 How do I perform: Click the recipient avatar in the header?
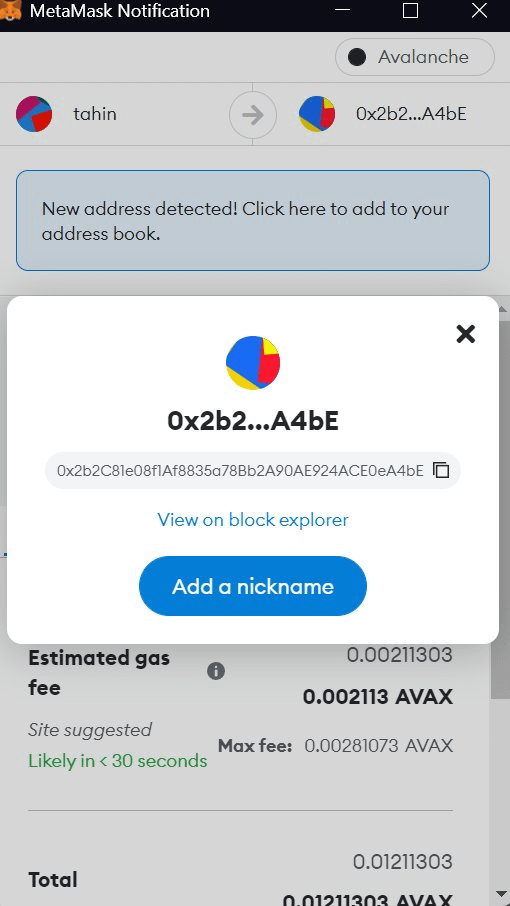[x=317, y=114]
